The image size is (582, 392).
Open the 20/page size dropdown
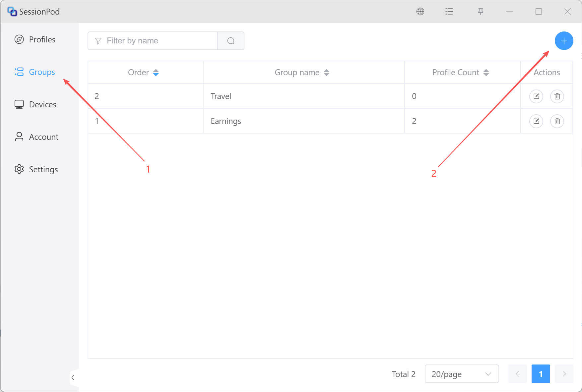(462, 374)
